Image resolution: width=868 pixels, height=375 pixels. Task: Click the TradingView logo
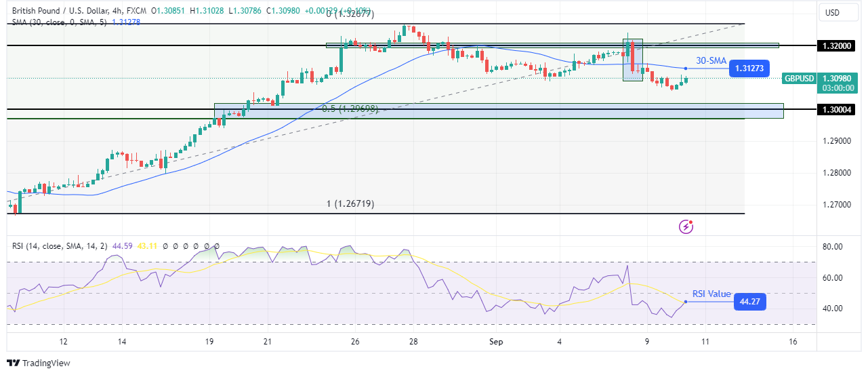pos(39,363)
